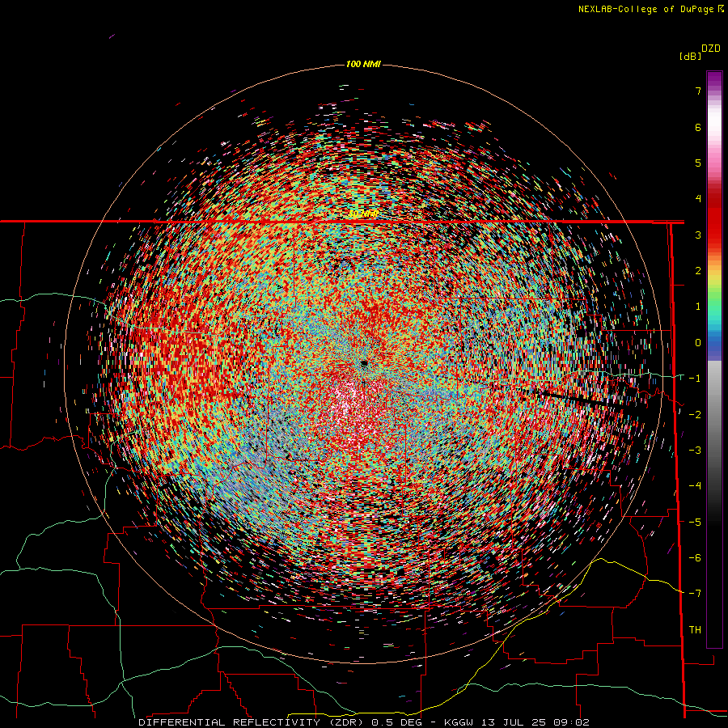Click the 2 value on color scale
Image resolution: width=728 pixels, height=728 pixels.
point(698,271)
